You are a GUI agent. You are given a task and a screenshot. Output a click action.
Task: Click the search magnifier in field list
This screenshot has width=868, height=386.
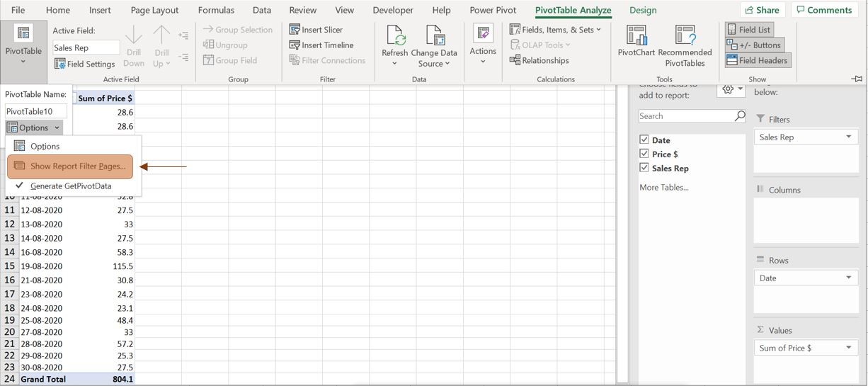coord(740,115)
